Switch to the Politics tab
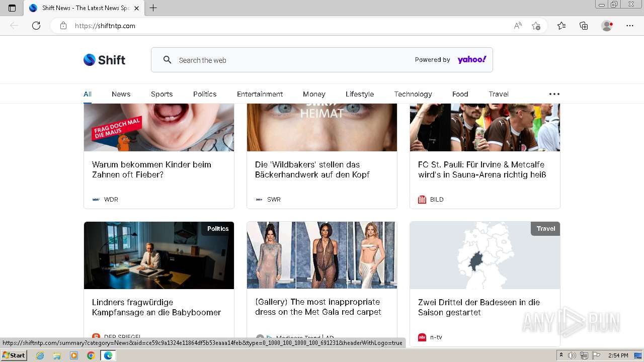This screenshot has height=362, width=644. tap(205, 94)
